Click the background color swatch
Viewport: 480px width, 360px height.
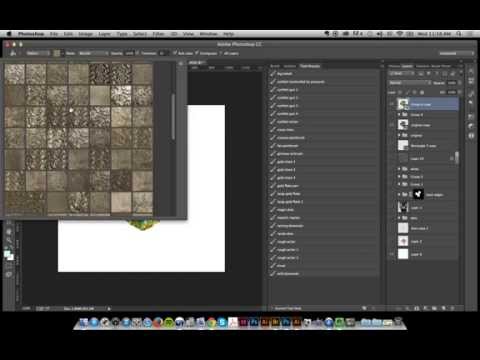(x=11, y=258)
